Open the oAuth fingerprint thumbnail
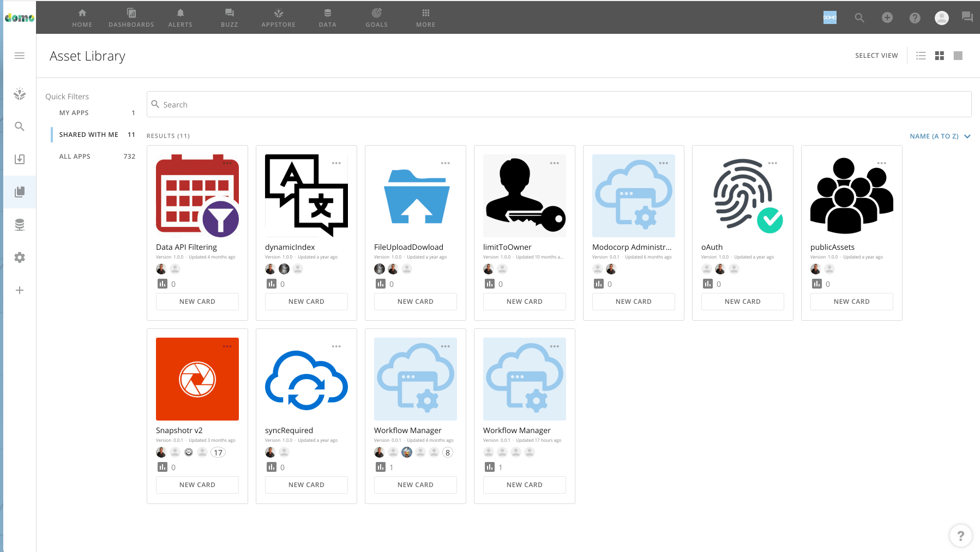Image resolution: width=980 pixels, height=552 pixels. coord(743,196)
